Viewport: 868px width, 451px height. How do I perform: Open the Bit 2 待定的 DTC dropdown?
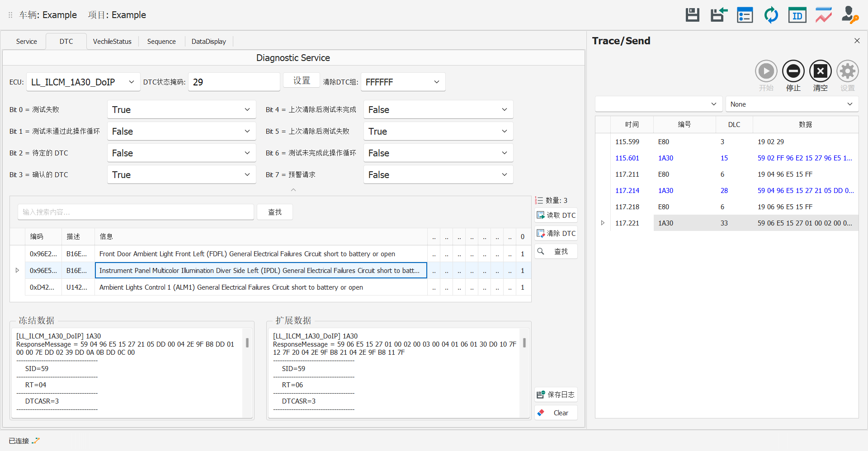point(181,153)
